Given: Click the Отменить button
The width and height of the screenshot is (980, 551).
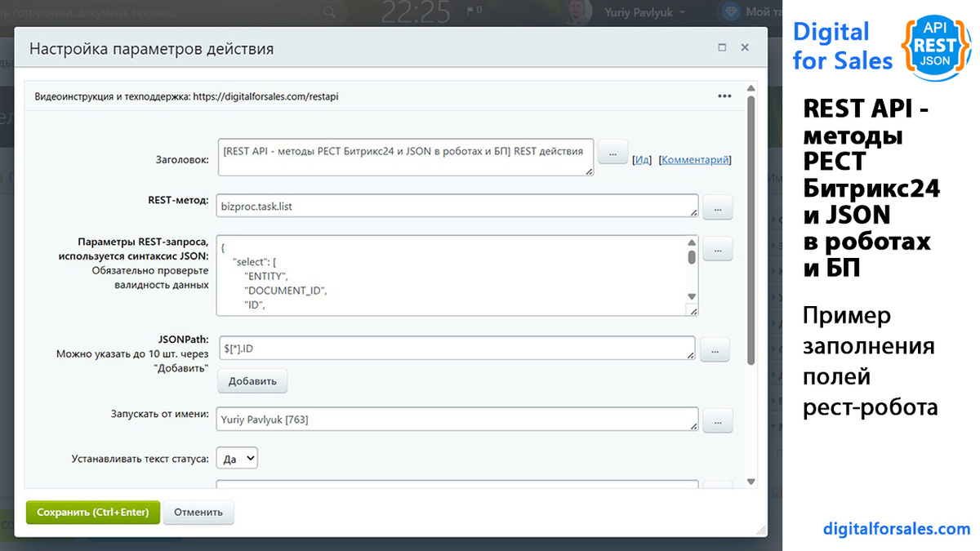Looking at the screenshot, I should coord(198,513).
